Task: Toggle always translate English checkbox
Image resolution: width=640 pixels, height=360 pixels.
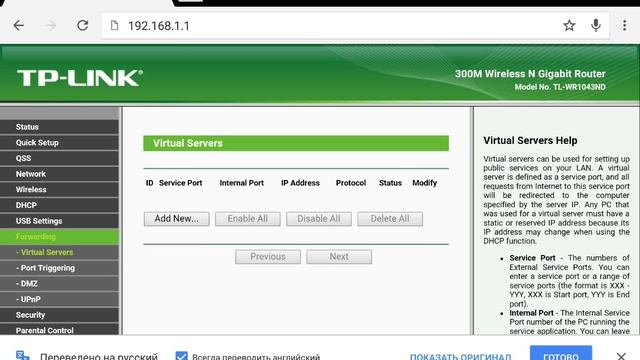Action: tap(182, 356)
